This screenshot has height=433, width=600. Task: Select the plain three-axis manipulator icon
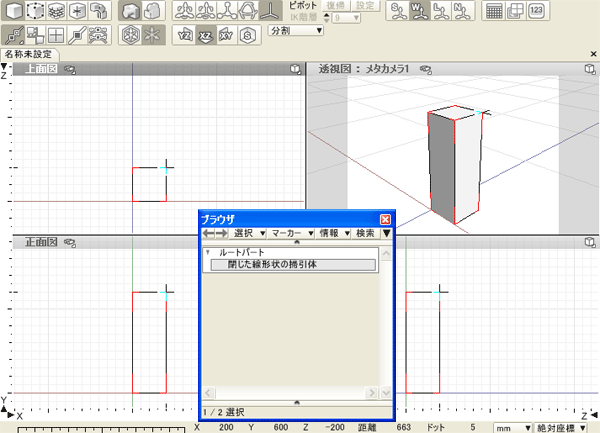tap(270, 10)
